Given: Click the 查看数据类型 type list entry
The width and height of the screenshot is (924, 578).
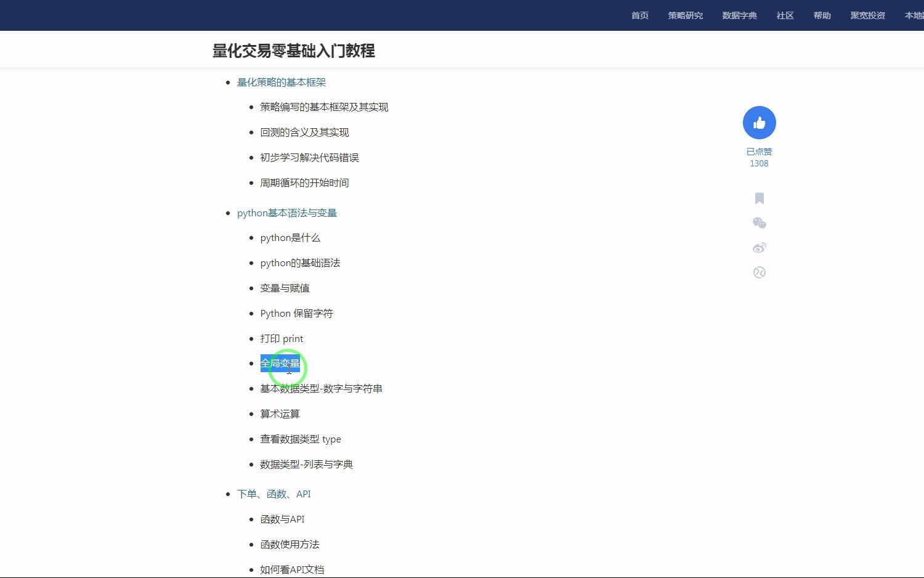Looking at the screenshot, I should pos(301,439).
